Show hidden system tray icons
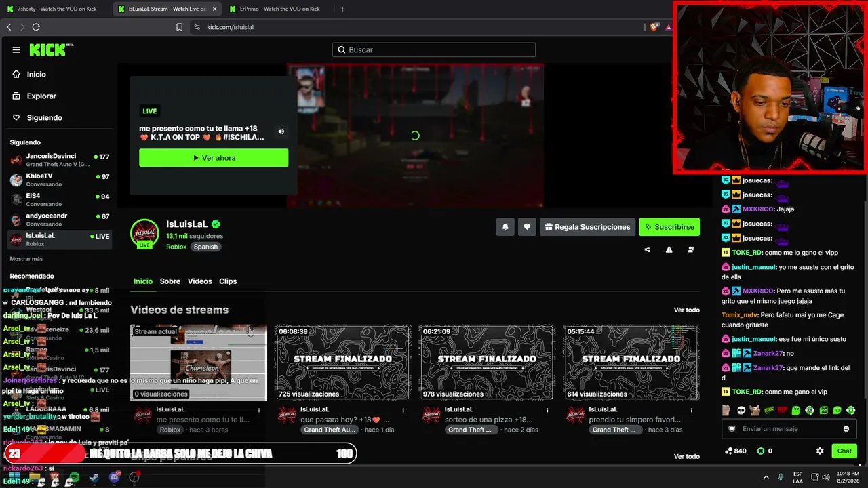The width and height of the screenshot is (868, 488). coord(766,477)
